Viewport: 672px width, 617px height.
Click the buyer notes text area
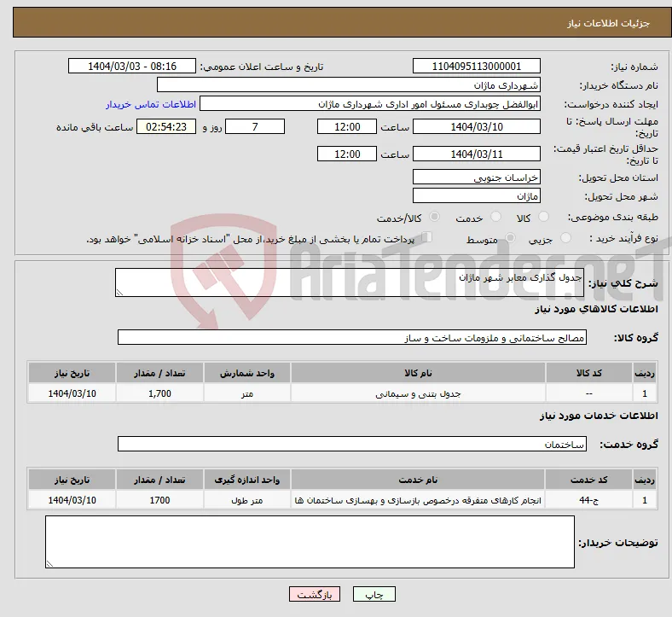click(x=310, y=542)
